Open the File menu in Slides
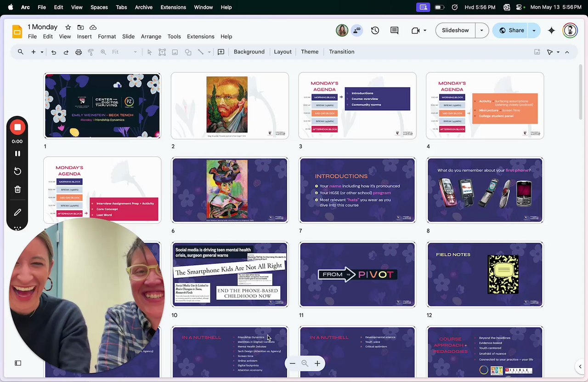Screen dimensions: 588x382 tap(32, 36)
